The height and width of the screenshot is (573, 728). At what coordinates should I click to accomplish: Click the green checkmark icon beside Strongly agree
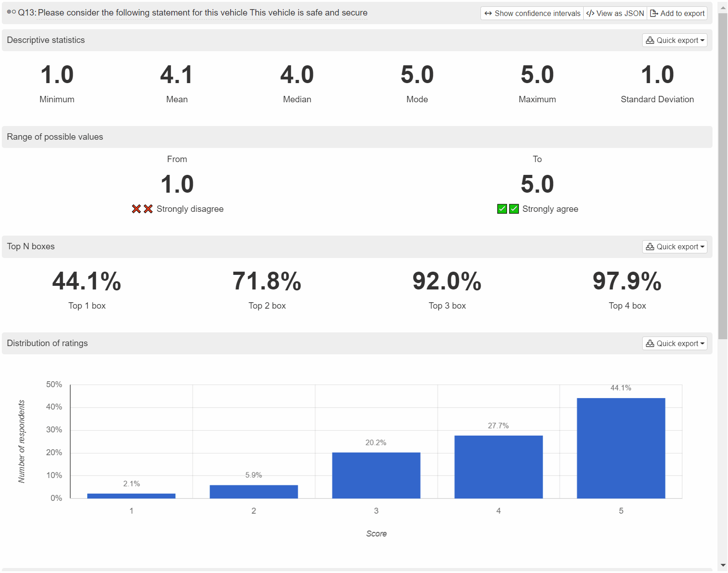tap(508, 209)
